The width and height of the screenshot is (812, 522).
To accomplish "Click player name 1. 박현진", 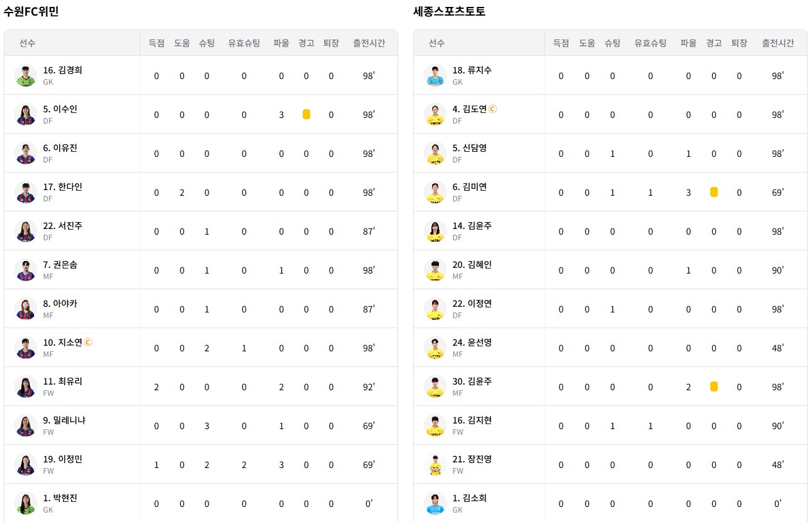I will click(60, 498).
